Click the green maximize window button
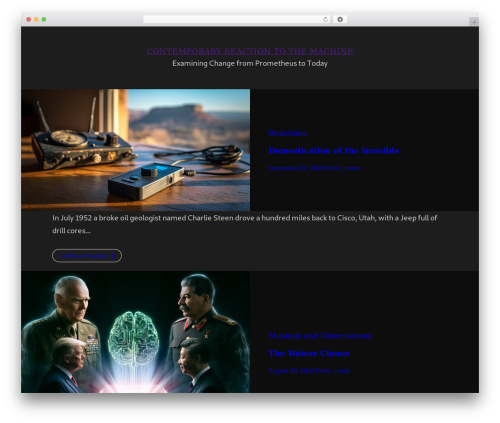This screenshot has width=500, height=423. (44, 19)
